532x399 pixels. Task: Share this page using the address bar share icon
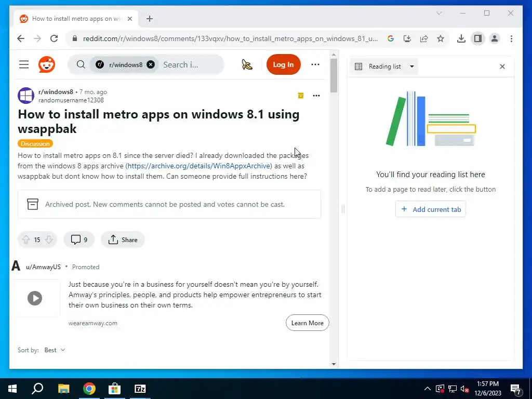(x=424, y=38)
